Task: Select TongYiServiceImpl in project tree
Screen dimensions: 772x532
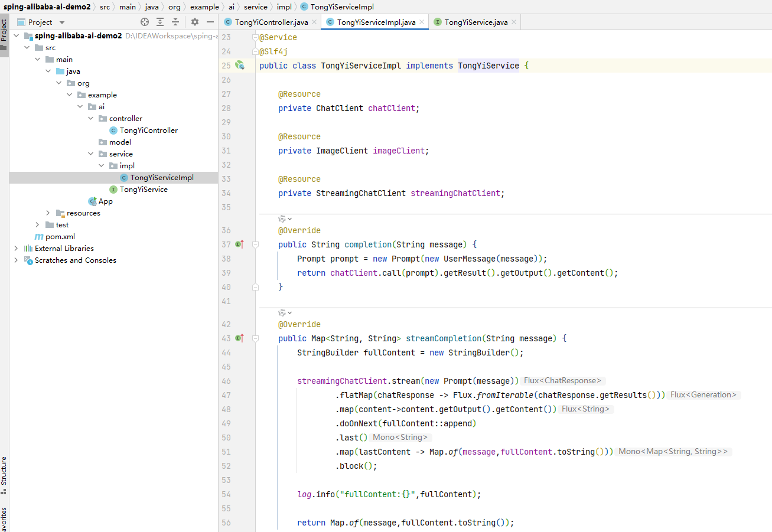Action: [x=162, y=177]
